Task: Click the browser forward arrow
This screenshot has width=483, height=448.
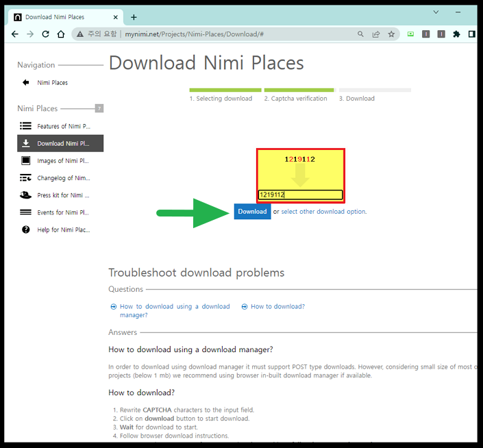Action: coord(30,34)
